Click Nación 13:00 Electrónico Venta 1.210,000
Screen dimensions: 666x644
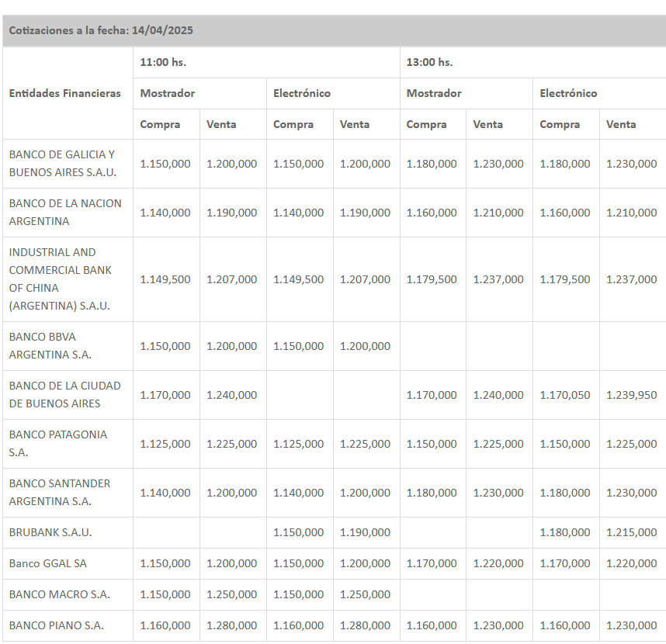[x=632, y=213]
